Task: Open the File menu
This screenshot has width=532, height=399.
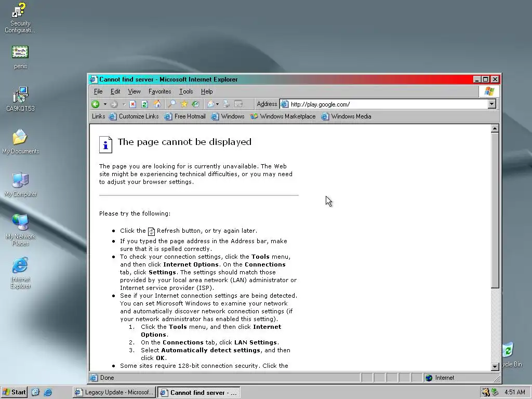Action: [98, 91]
